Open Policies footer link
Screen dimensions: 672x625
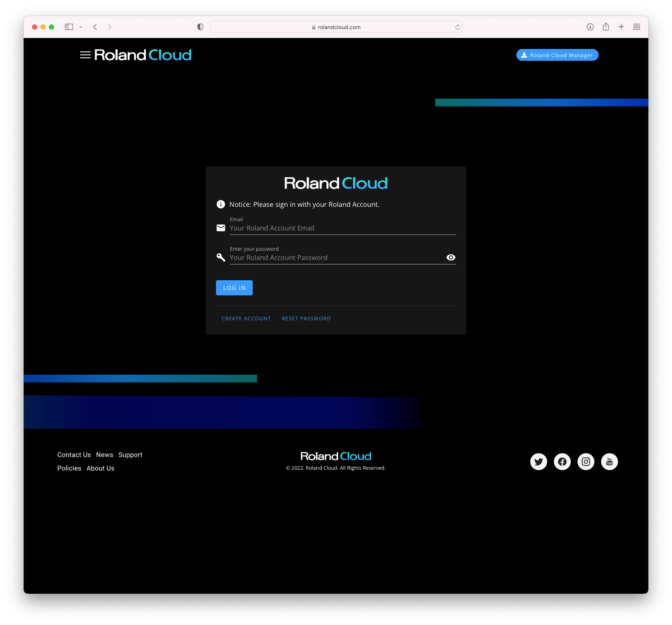point(69,468)
